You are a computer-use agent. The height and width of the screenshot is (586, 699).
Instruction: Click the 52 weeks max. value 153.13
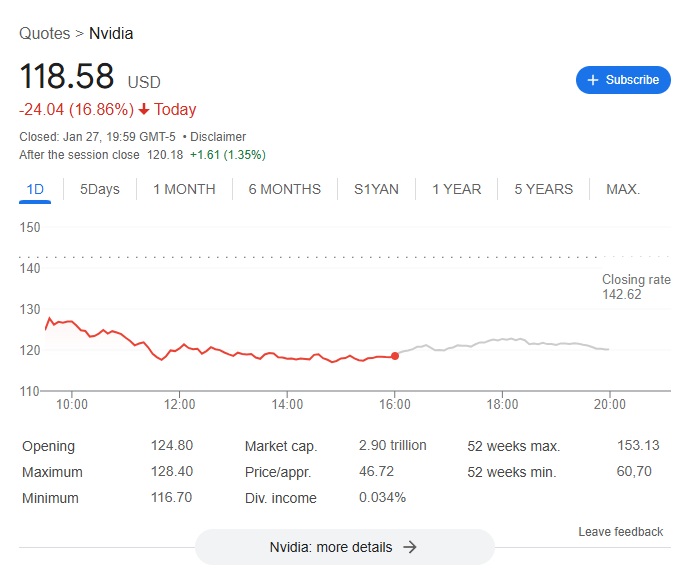pos(638,445)
